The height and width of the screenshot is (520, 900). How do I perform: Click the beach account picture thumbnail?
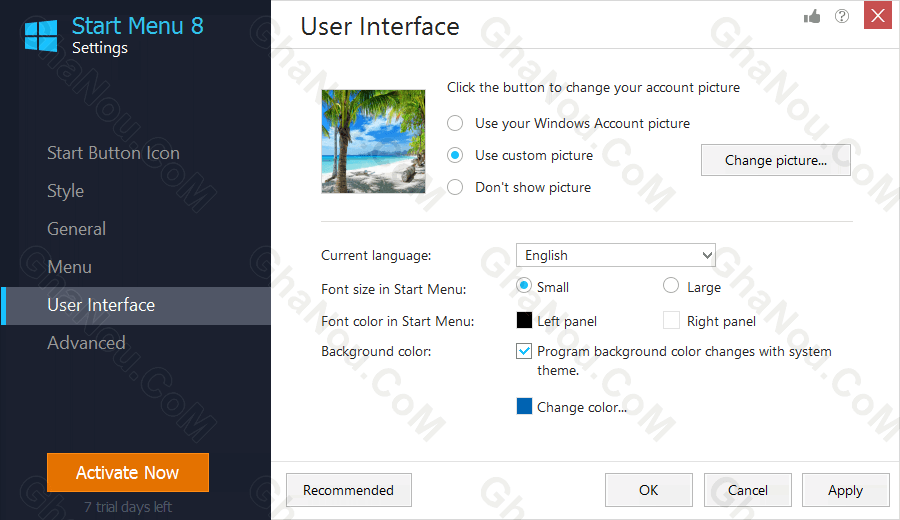coord(373,141)
